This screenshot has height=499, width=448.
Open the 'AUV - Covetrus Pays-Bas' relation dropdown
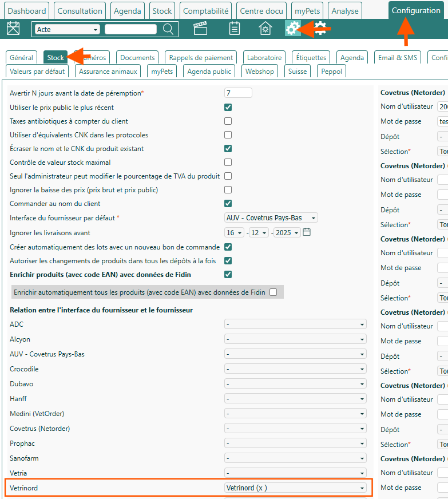pos(295,354)
